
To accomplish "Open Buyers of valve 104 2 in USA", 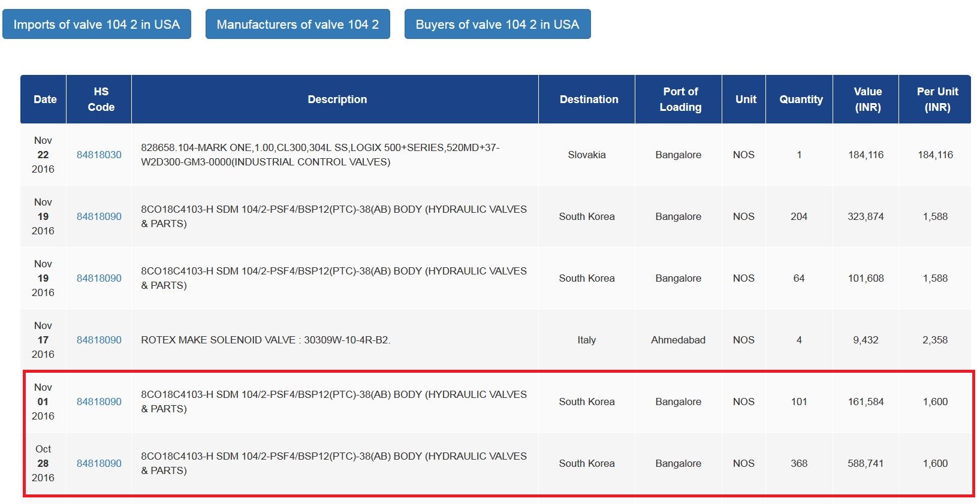I will (497, 24).
